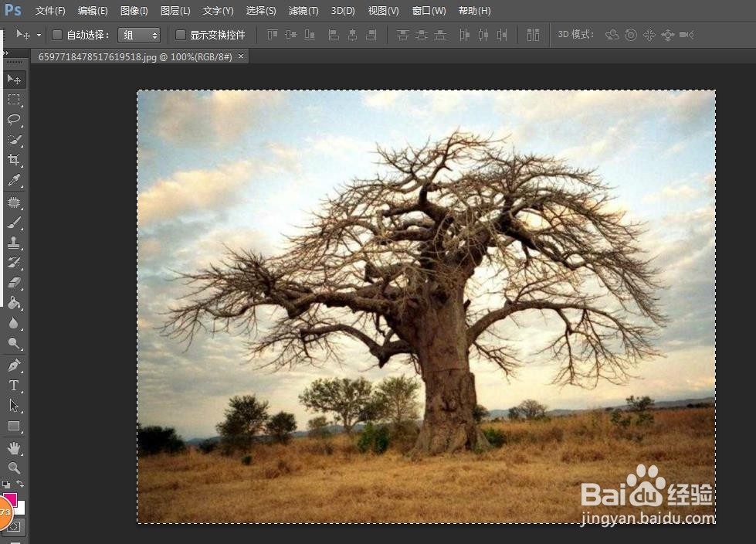Viewport: 756px width, 544px height.
Task: Expand the toolbox with double-arrow icon
Action: (5, 53)
